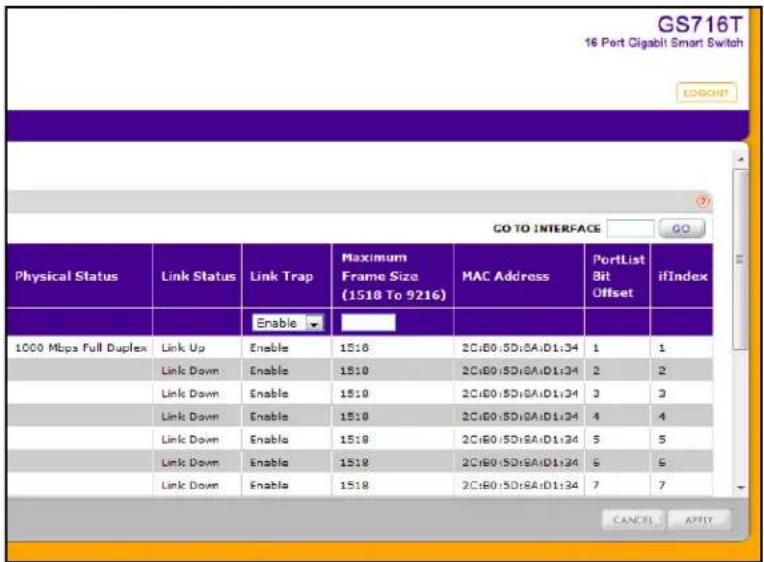Screen dimensions: 764x562
Task: Click the GO TO INTERFACE label
Action: tap(547, 229)
